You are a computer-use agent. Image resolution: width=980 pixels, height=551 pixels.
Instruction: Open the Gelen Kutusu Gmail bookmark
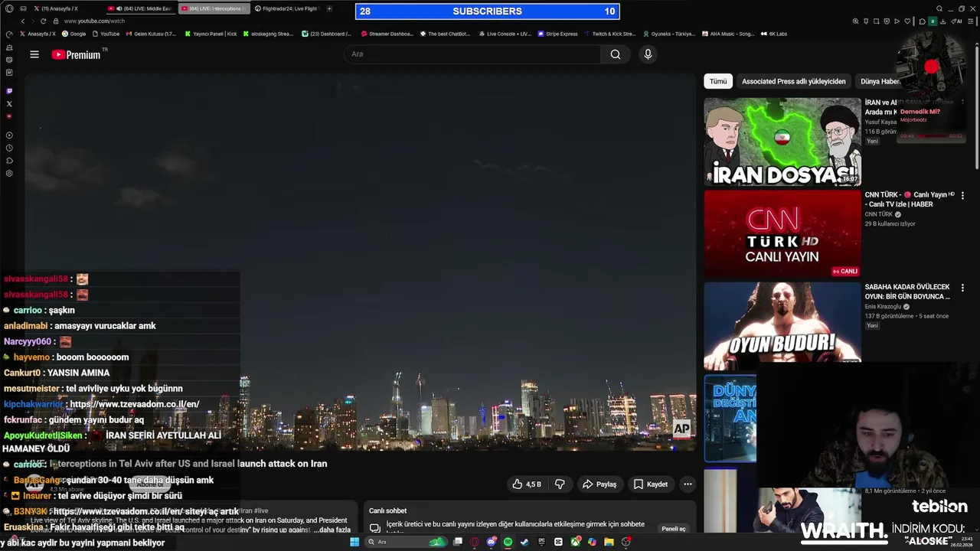click(150, 34)
